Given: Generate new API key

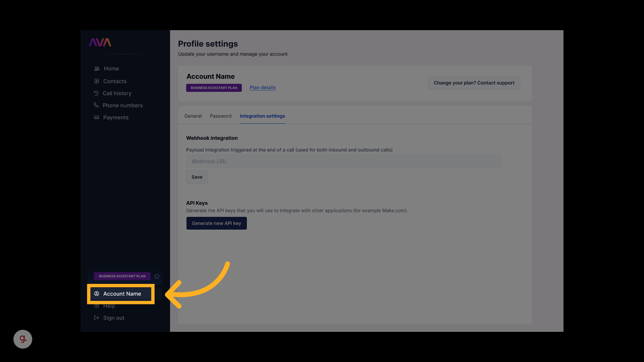Looking at the screenshot, I should (216, 223).
